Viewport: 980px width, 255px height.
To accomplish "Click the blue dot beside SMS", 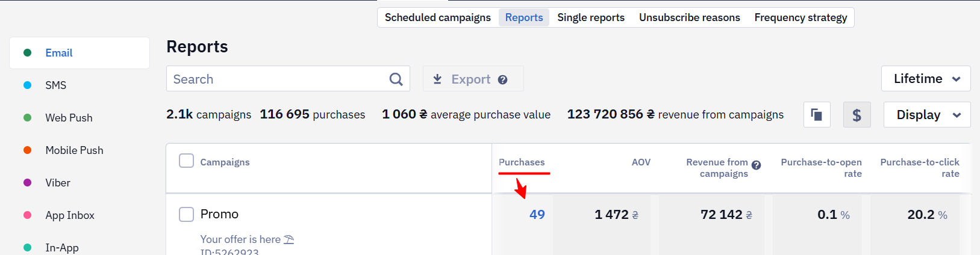I will pyautogui.click(x=27, y=85).
